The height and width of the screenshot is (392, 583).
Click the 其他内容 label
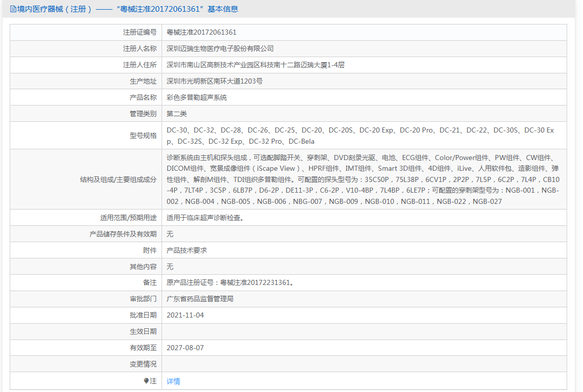pyautogui.click(x=143, y=267)
